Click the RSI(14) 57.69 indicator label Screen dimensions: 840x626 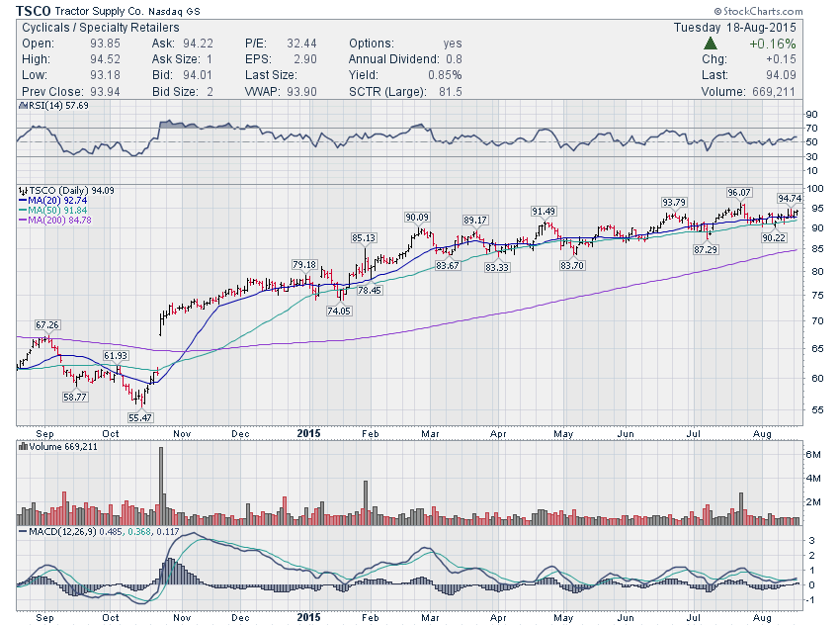(58, 106)
